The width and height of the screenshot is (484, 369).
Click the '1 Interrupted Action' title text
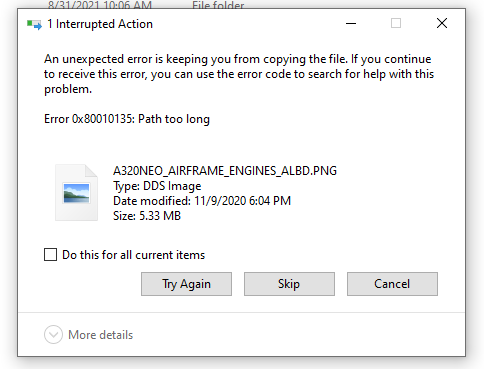[x=100, y=24]
